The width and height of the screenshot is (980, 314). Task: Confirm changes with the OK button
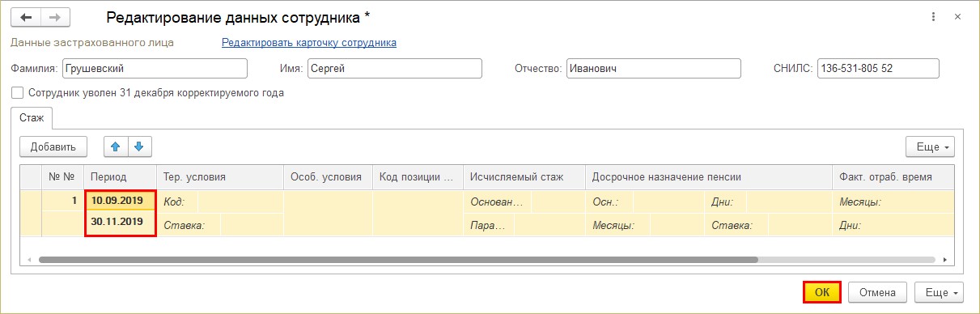pos(822,292)
